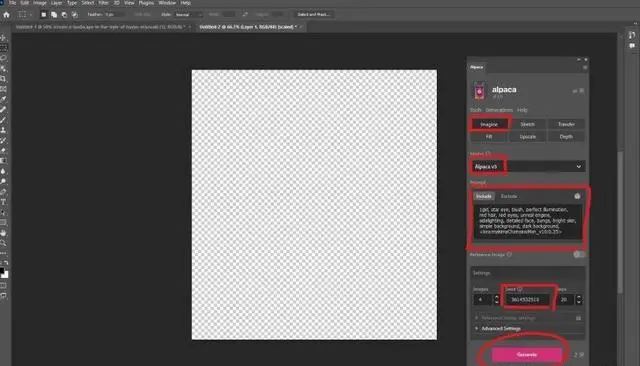Select the Fill mode button
Image resolution: width=640 pixels, height=366 pixels.
click(x=489, y=137)
